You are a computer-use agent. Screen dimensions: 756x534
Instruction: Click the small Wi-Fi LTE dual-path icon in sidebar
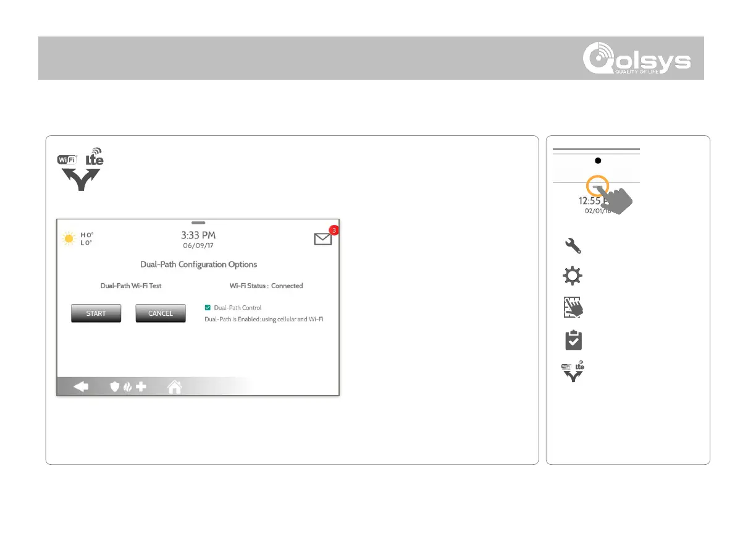[x=573, y=372]
